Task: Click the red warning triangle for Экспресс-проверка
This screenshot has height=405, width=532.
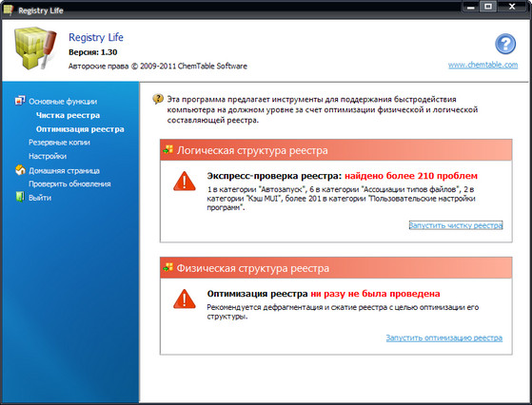Action: [185, 182]
